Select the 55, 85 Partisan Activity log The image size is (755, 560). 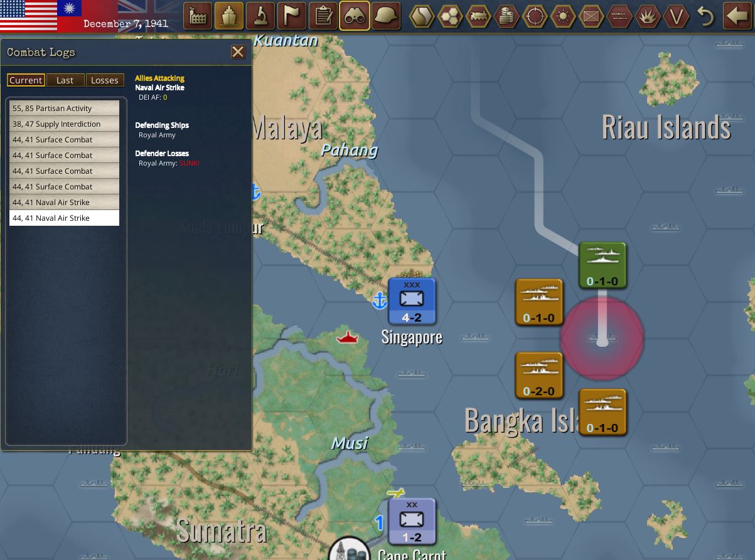64,108
